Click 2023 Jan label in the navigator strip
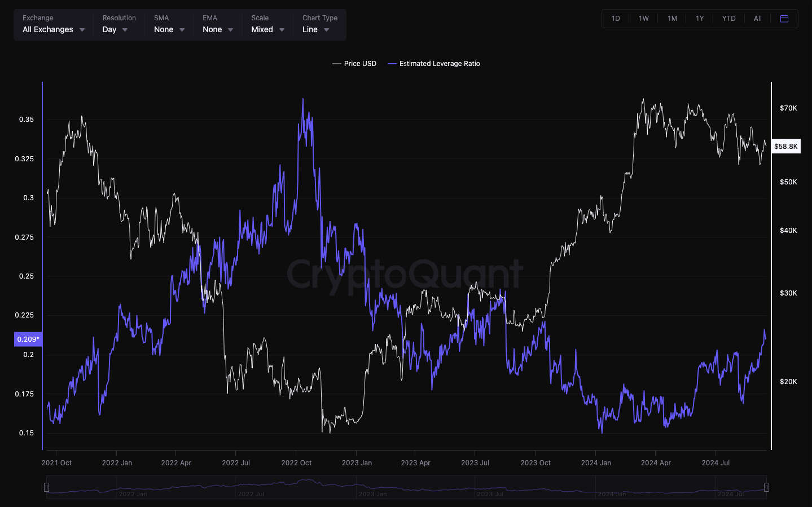The height and width of the screenshot is (507, 812). click(x=372, y=494)
